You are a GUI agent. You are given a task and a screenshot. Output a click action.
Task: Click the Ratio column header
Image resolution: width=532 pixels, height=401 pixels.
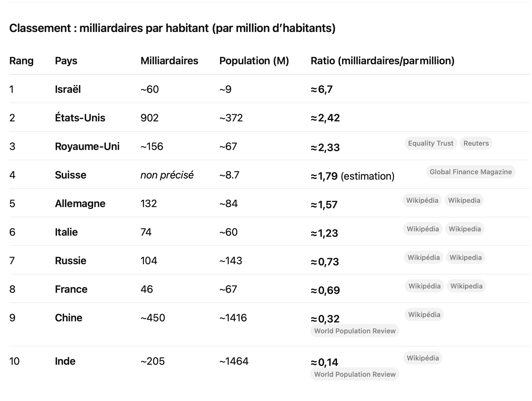[382, 61]
